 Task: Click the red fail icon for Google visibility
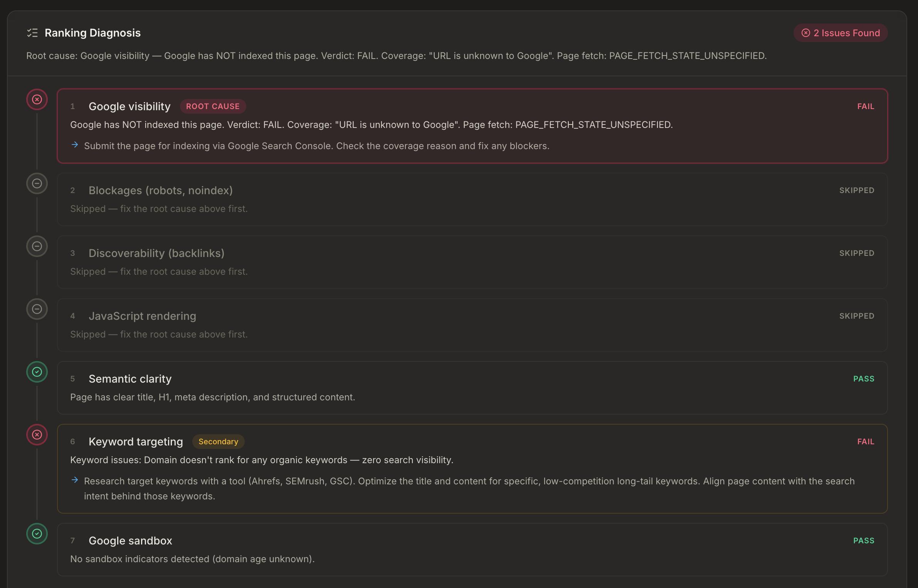click(37, 100)
